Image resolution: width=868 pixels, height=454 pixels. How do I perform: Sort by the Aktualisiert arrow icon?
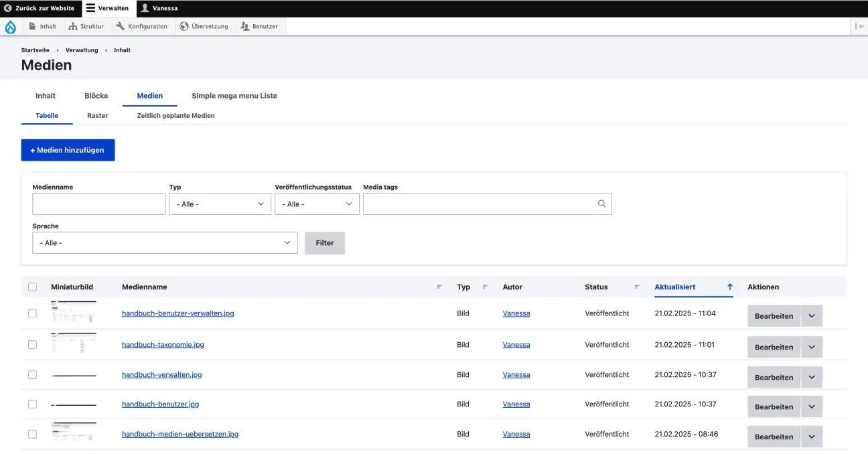[x=729, y=287]
